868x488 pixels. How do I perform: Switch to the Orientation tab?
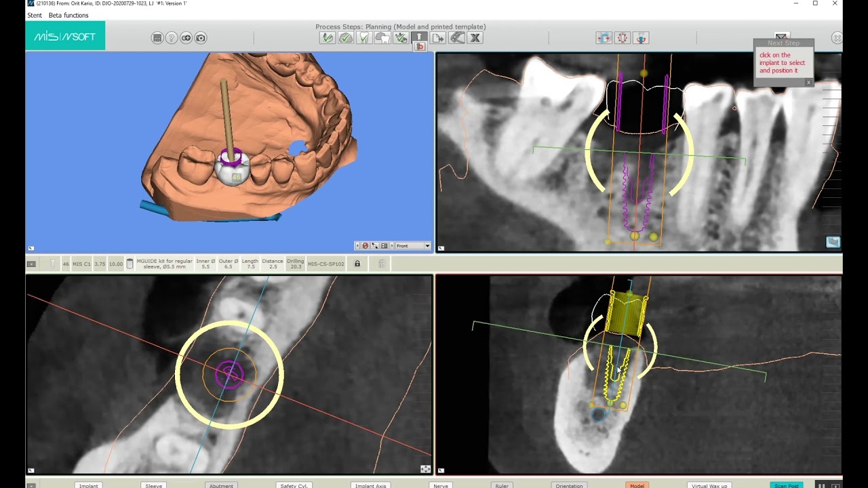(569, 485)
